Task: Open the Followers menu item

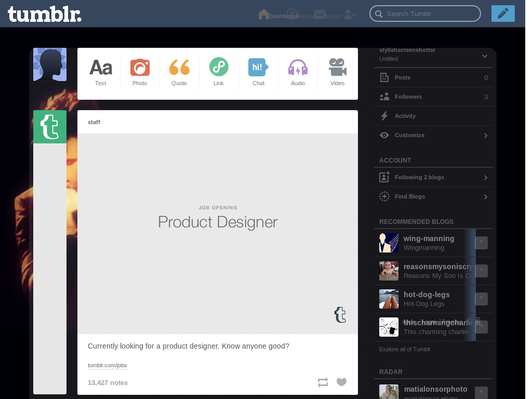Action: 433,97
